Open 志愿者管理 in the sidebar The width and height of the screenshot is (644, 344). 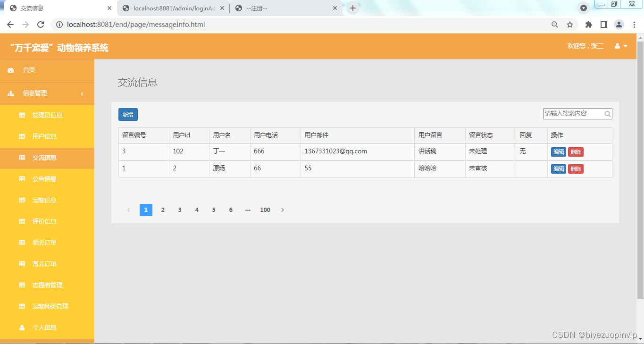coord(47,285)
